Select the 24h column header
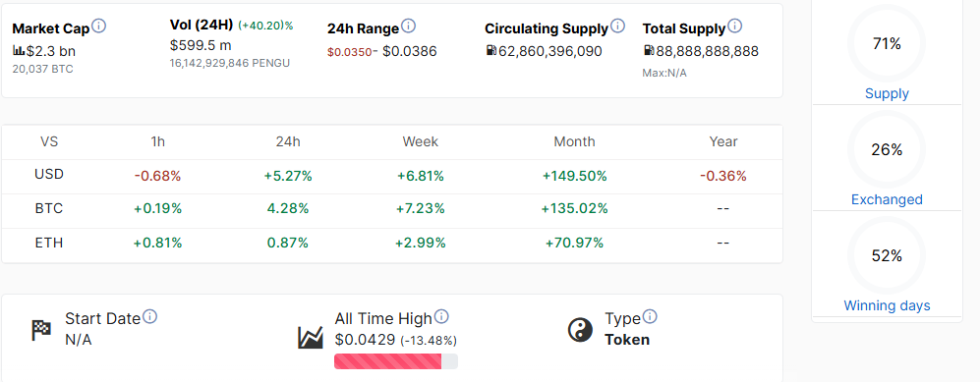Image resolution: width=980 pixels, height=382 pixels. click(x=288, y=141)
